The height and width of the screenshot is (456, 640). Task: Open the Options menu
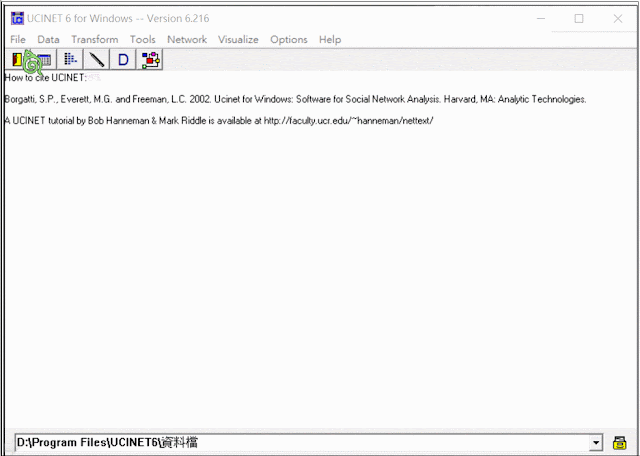289,40
